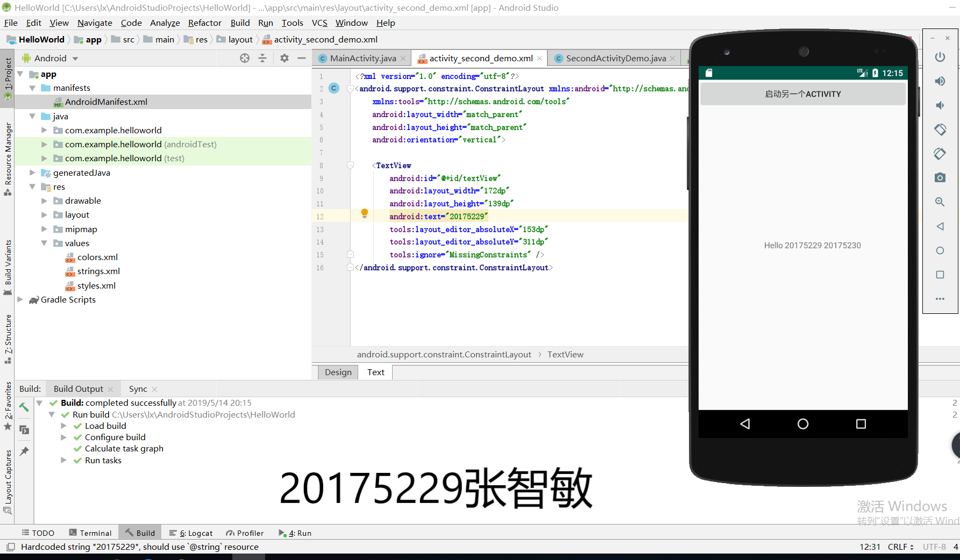Click the emulator power button icon
960x560 pixels.
pyautogui.click(x=940, y=57)
